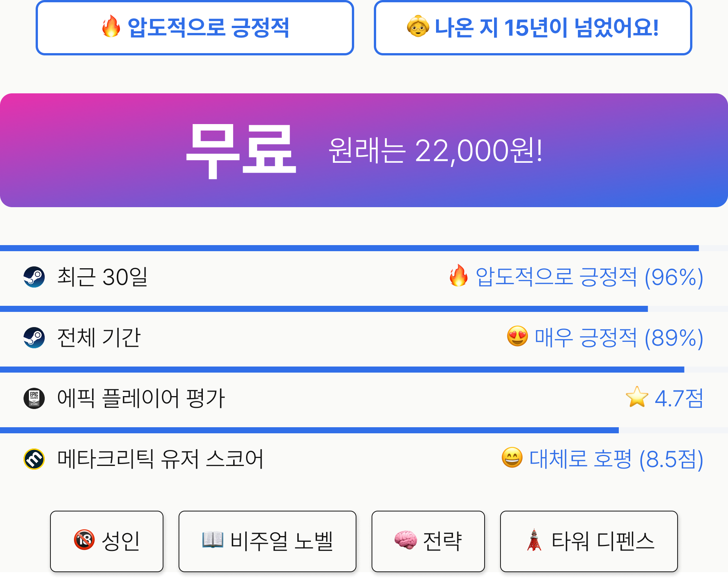The width and height of the screenshot is (728, 579).
Task: Click the 96% progress bar above 최근 30일
Action: pos(364,248)
